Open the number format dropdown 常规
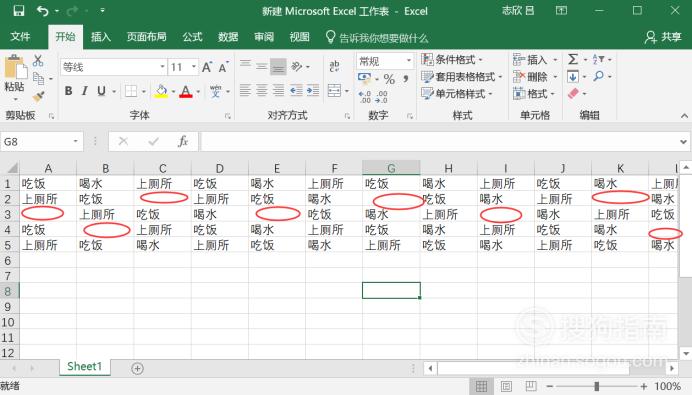Image resolution: width=692 pixels, height=395 pixels. point(409,60)
